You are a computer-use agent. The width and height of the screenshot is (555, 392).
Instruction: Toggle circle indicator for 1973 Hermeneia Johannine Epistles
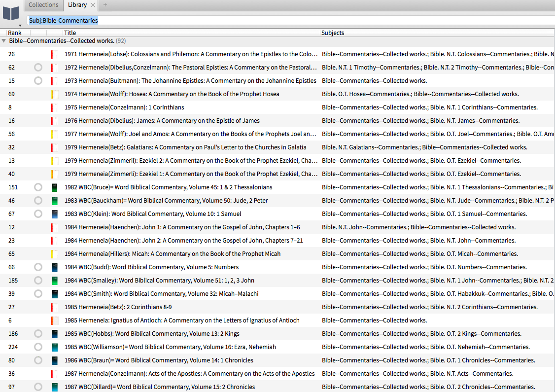click(x=38, y=81)
